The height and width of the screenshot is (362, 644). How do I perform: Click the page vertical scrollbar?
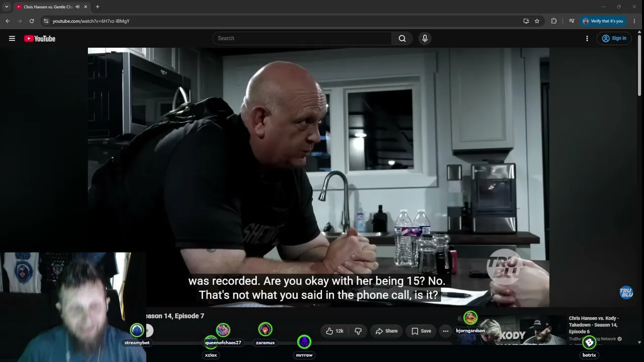point(639,65)
